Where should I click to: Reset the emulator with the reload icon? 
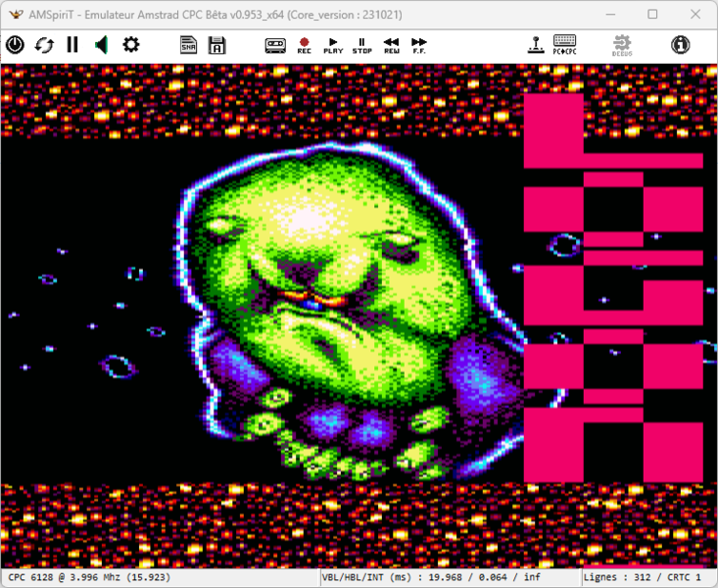[44, 45]
